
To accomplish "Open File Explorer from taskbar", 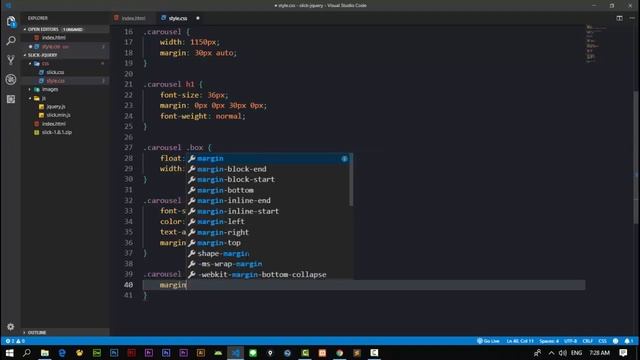I will (x=44, y=353).
